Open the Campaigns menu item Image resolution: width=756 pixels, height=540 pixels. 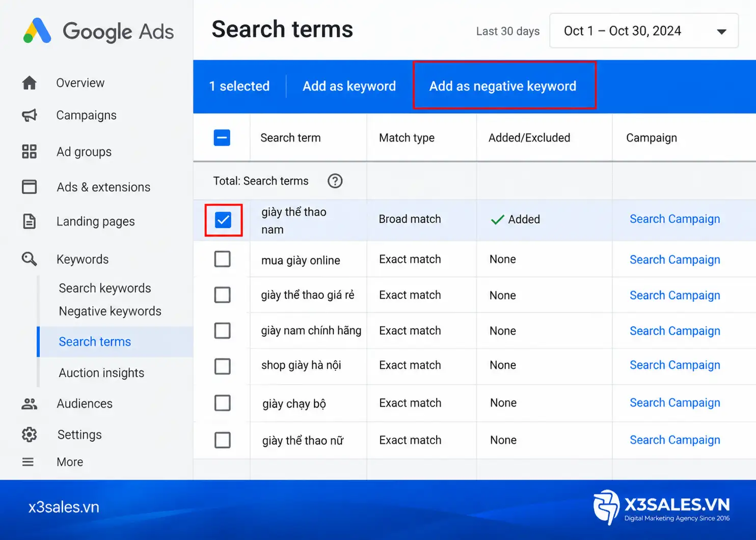coord(86,115)
